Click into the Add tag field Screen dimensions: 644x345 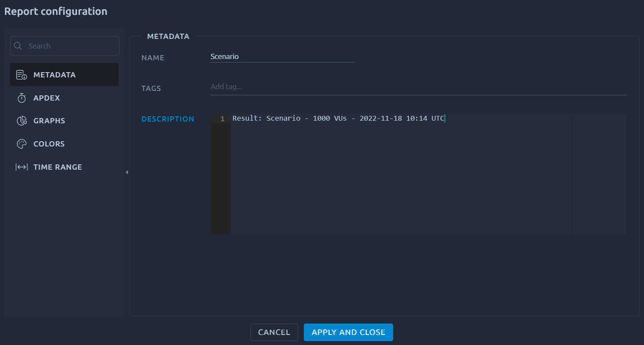[419, 87]
